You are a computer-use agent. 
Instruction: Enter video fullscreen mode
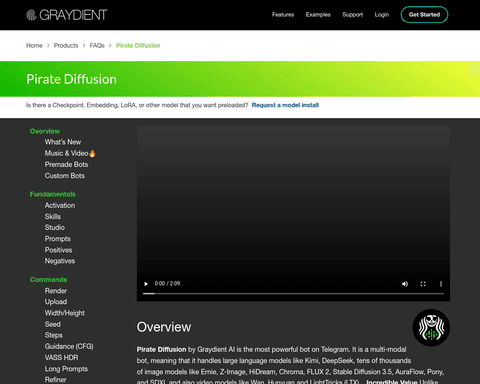coord(423,284)
